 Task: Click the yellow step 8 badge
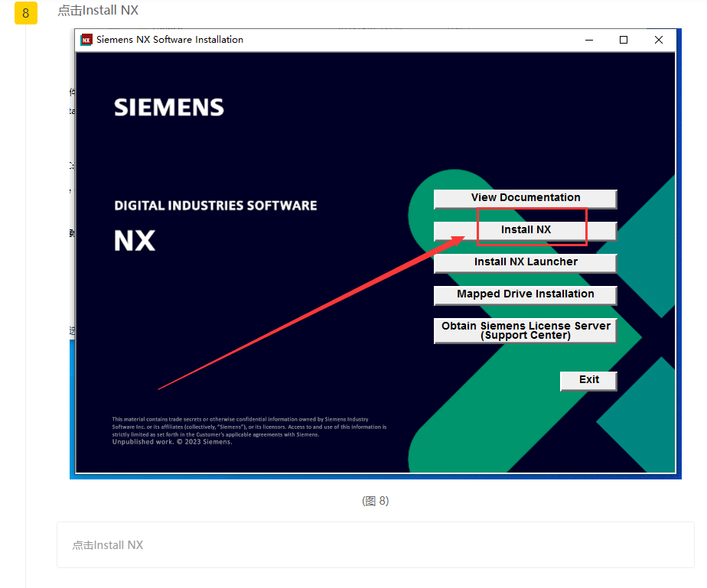(26, 12)
